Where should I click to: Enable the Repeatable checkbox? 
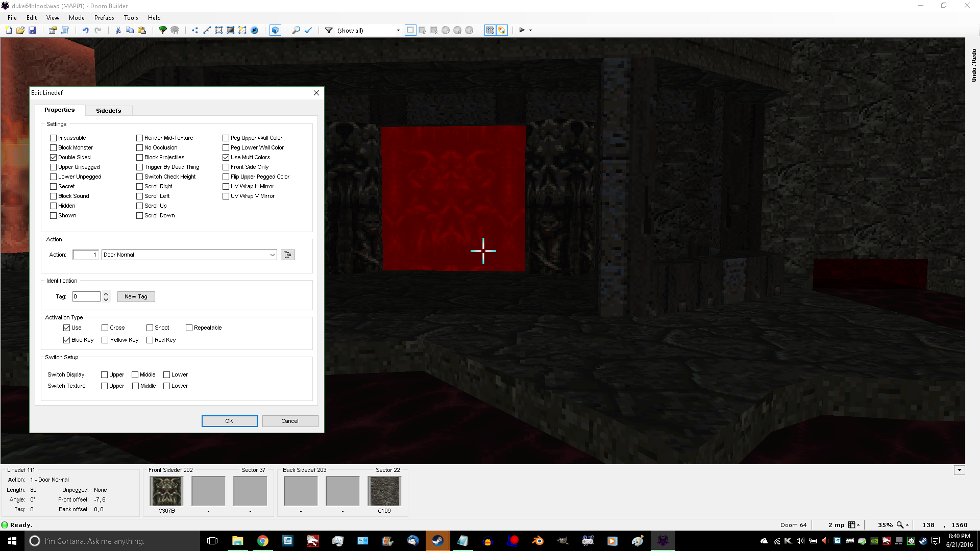[189, 328]
